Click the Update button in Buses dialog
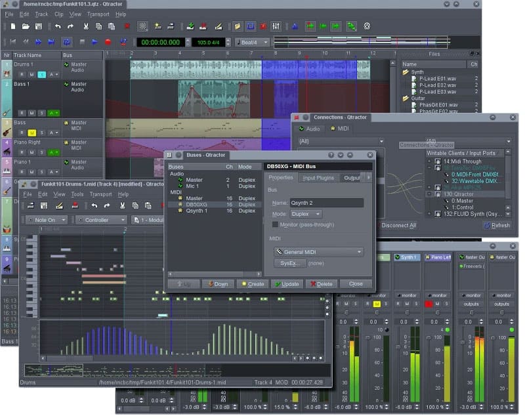Image resolution: width=525 pixels, height=420 pixels. (287, 284)
